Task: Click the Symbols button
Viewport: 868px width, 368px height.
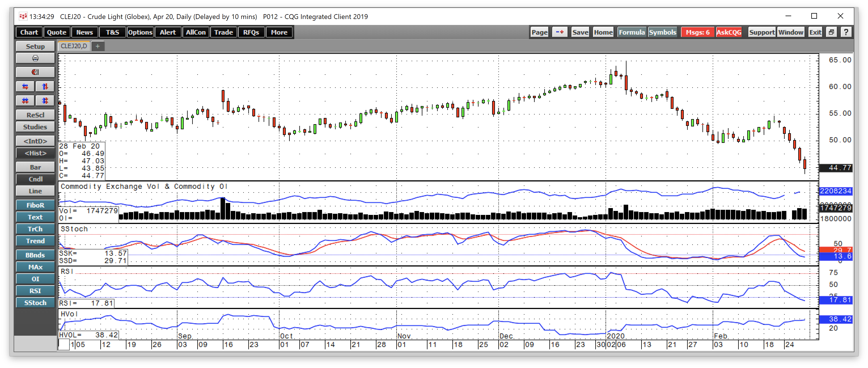Action: 662,32
